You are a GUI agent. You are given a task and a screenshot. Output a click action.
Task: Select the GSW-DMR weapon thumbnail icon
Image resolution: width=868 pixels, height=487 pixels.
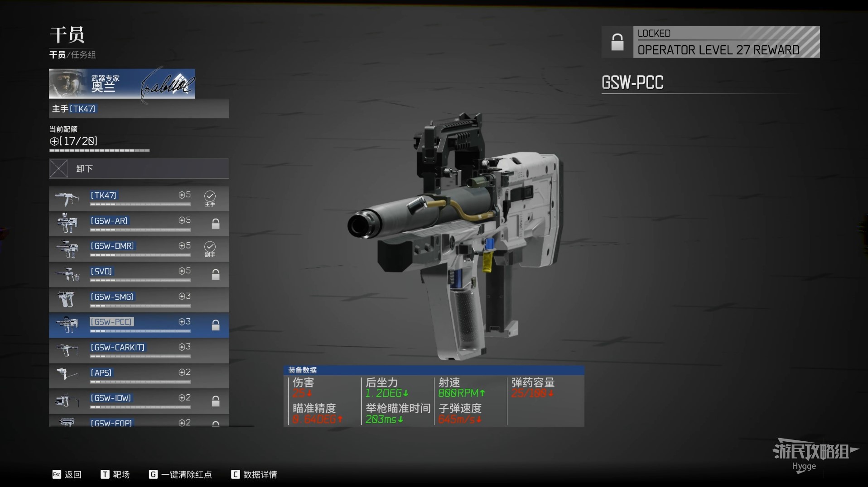click(67, 249)
